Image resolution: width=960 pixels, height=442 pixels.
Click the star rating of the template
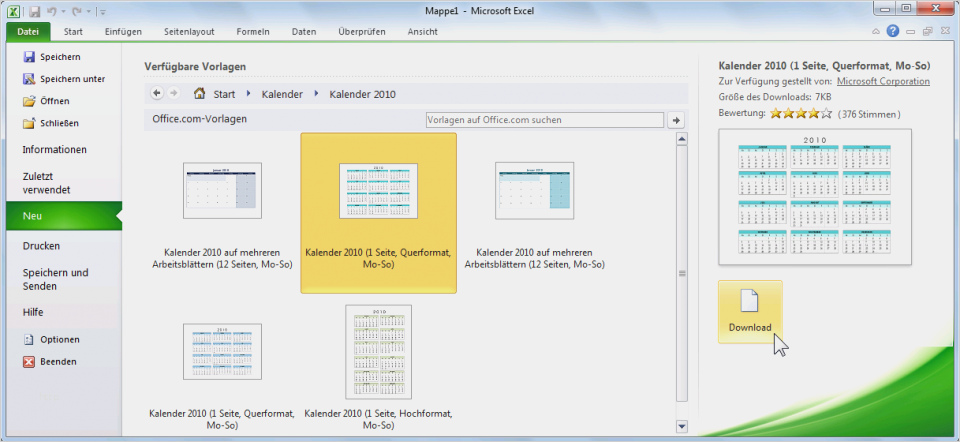point(801,113)
